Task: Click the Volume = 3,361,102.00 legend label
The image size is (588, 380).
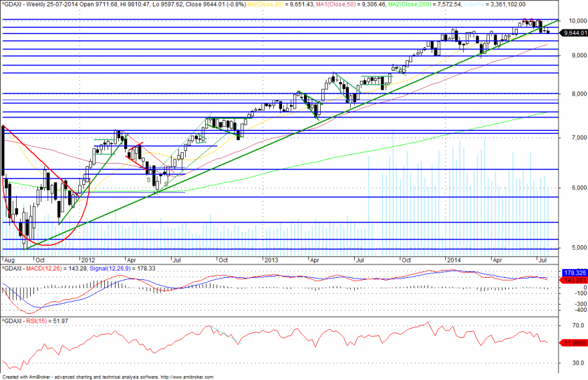Action: pyautogui.click(x=494, y=5)
